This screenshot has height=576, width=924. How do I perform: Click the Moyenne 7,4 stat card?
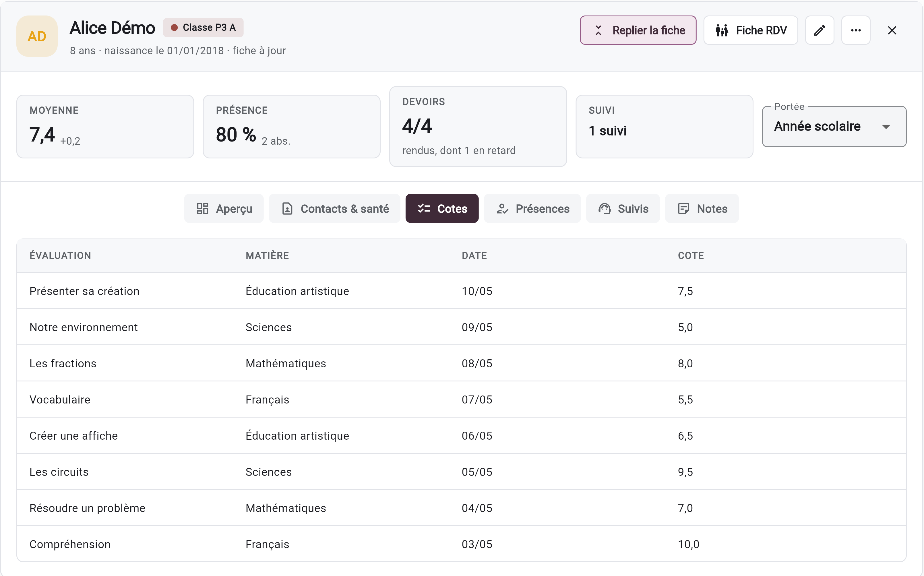105,127
